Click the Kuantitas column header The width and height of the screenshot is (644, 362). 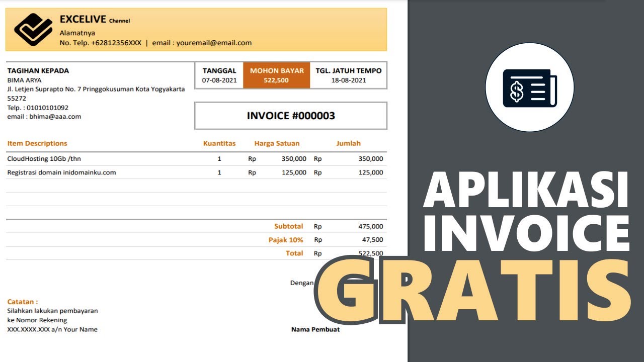219,143
